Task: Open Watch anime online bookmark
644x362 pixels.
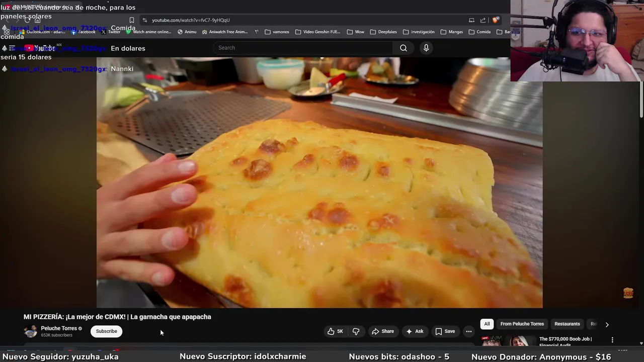Action: [149, 32]
